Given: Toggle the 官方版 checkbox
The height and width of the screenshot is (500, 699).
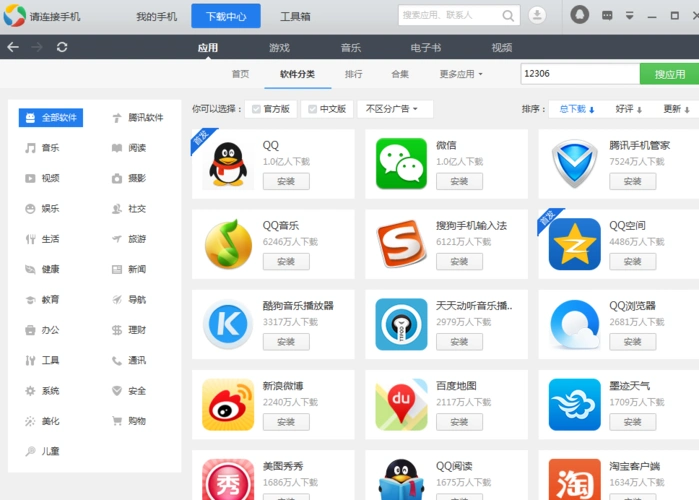Looking at the screenshot, I should click(256, 109).
